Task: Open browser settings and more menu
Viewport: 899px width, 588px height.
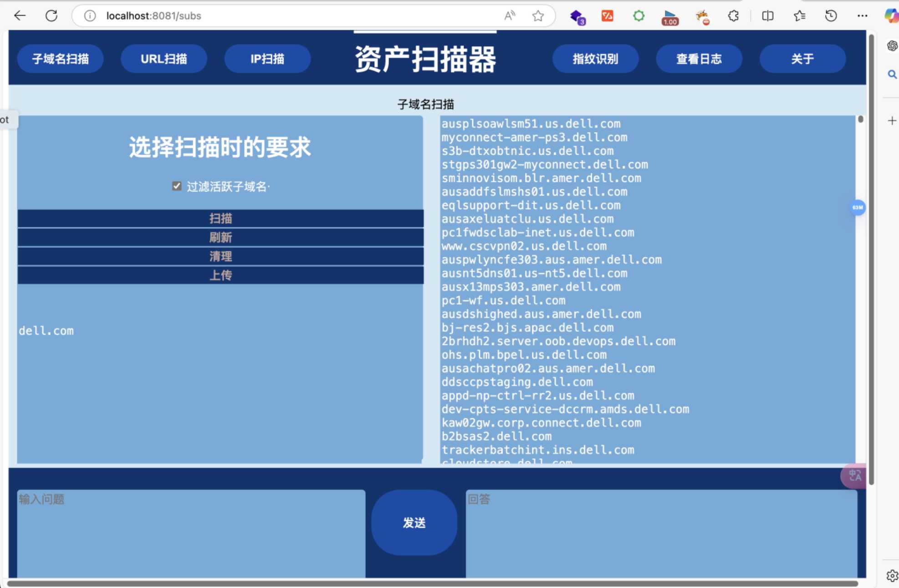Action: pos(862,16)
